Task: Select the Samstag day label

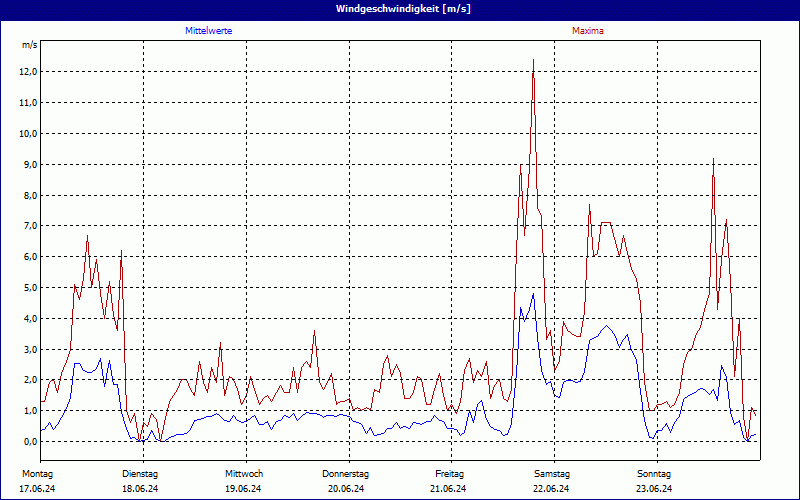Action: point(552,473)
